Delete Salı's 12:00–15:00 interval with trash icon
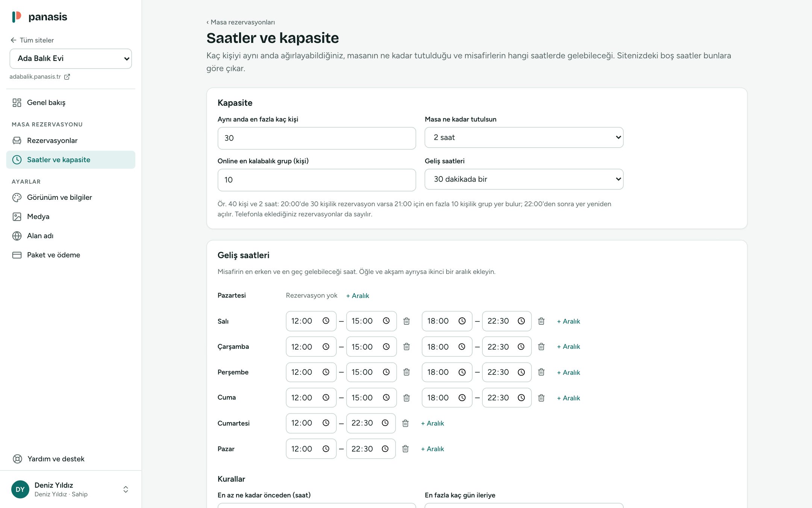The image size is (812, 508). pyautogui.click(x=406, y=321)
